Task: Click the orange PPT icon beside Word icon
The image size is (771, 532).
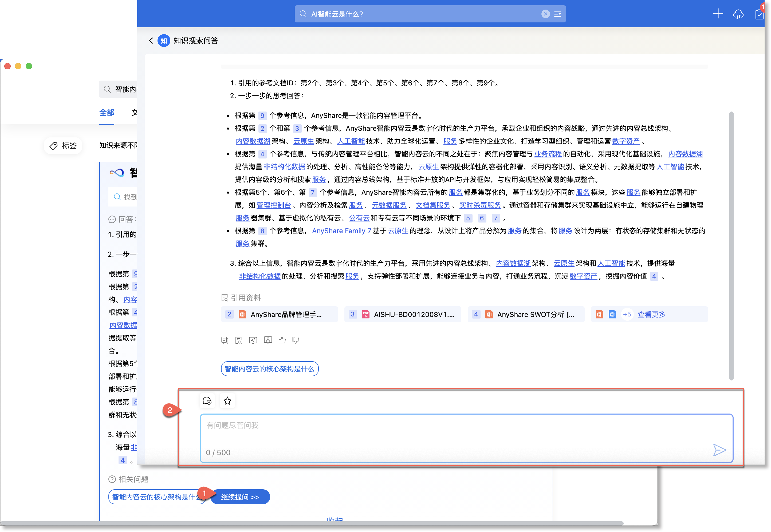Action: 599,314
